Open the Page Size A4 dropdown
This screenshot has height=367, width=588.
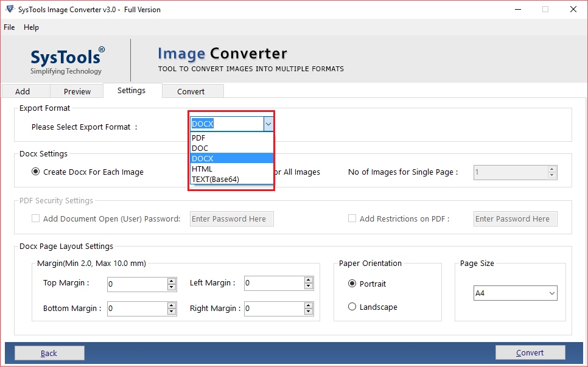click(515, 293)
